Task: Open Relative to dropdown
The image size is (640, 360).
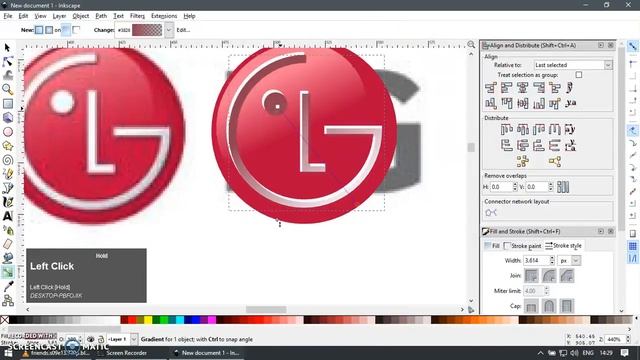Action: click(x=573, y=65)
